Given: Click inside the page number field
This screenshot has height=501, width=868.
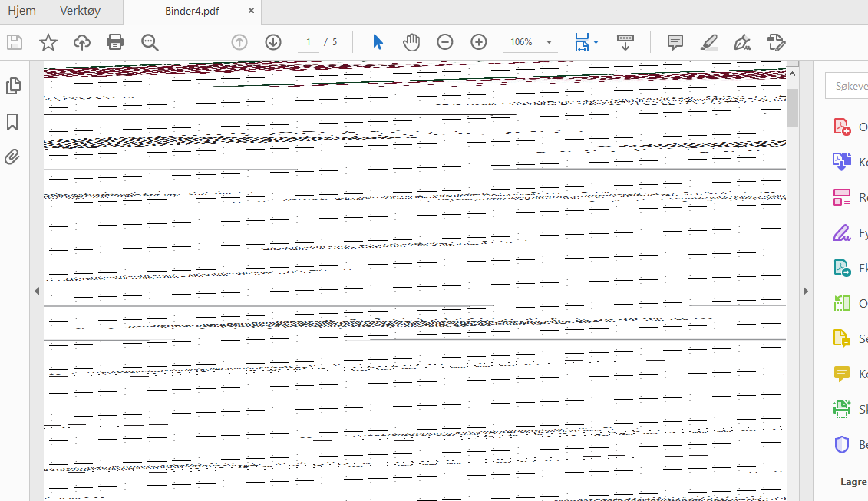Looking at the screenshot, I should click(x=308, y=42).
